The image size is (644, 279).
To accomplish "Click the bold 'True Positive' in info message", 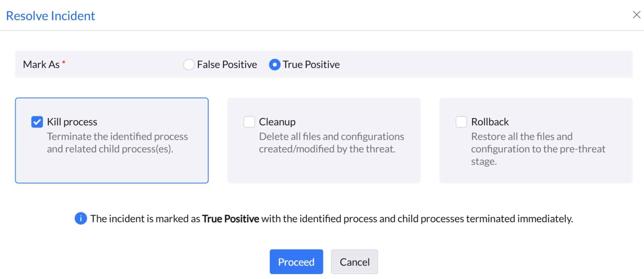I will click(x=230, y=219).
